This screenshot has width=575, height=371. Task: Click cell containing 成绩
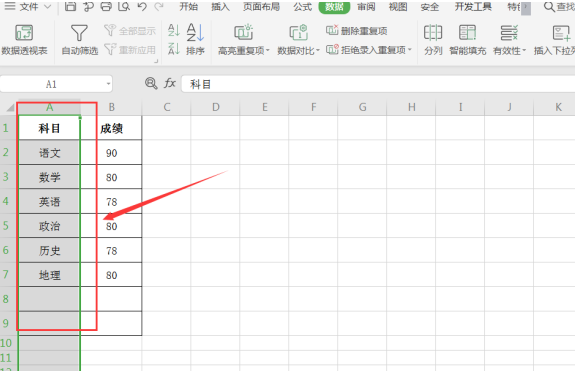[x=111, y=128]
